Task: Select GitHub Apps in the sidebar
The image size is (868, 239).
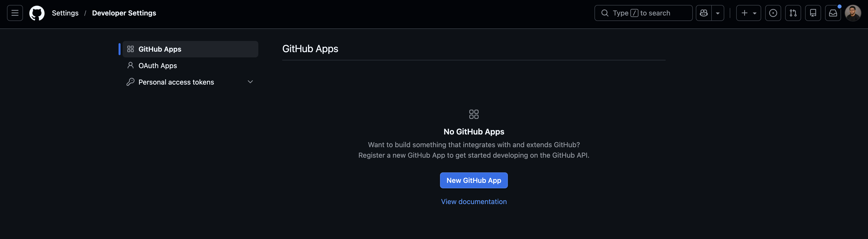Action: pyautogui.click(x=190, y=49)
